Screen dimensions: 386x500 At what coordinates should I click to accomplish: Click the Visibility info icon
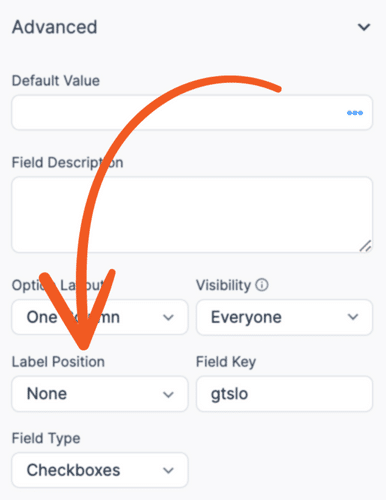[x=262, y=285]
